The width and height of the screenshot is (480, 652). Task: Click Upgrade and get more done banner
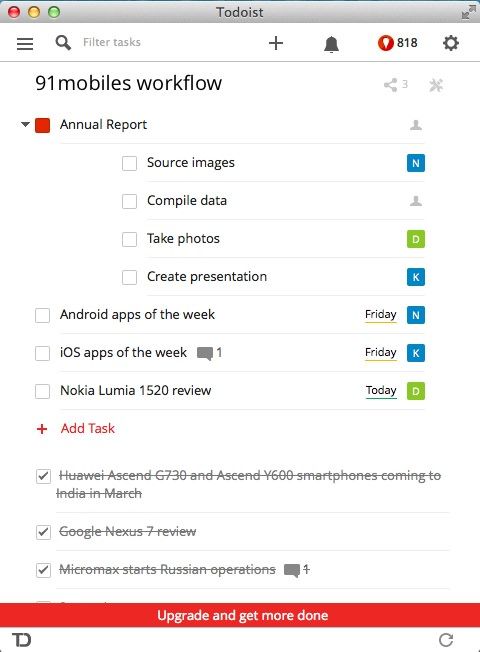click(x=240, y=615)
